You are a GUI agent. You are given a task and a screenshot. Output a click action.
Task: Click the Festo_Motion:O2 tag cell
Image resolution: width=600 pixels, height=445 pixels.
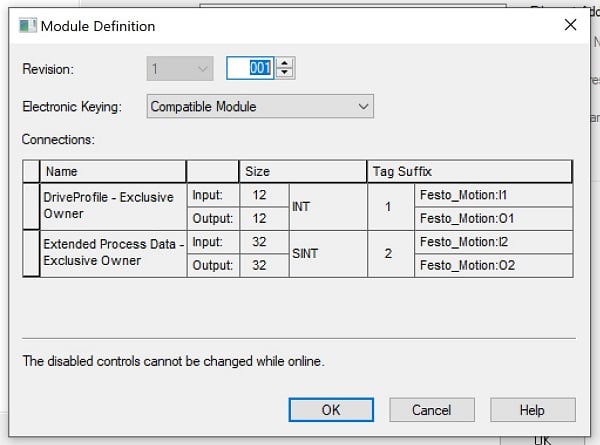point(494,265)
